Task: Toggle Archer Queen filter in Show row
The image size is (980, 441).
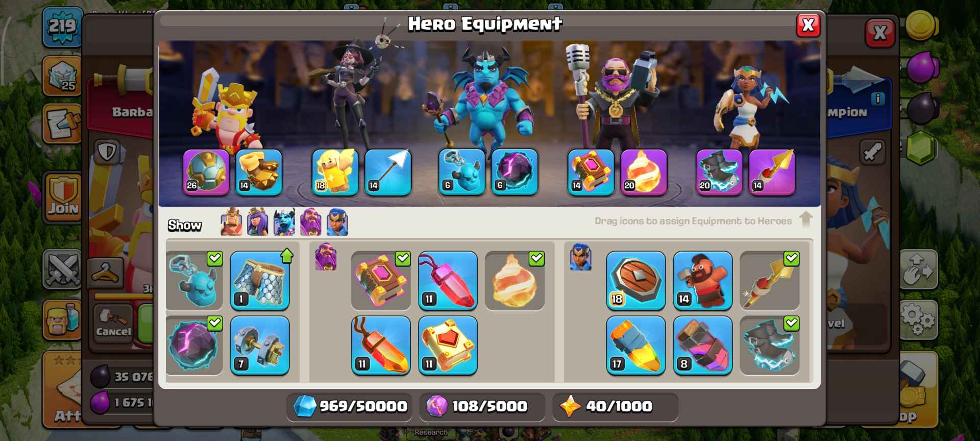Action: pos(258,222)
